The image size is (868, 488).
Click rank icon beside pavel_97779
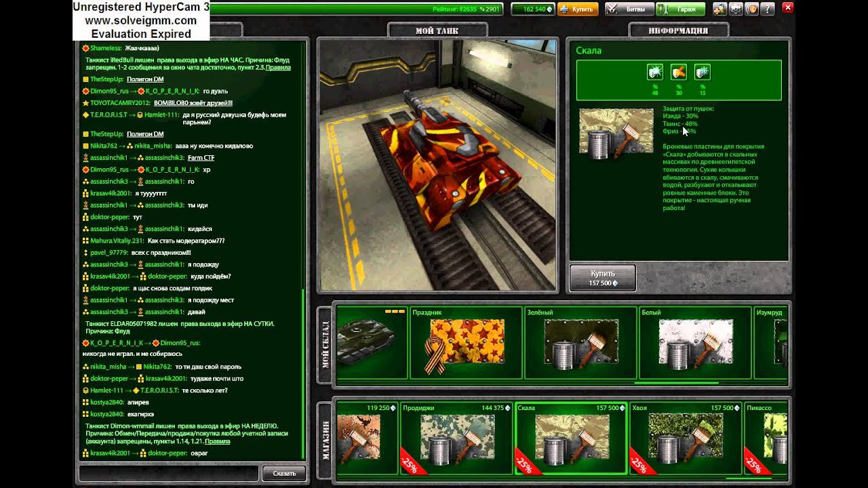pos(85,253)
